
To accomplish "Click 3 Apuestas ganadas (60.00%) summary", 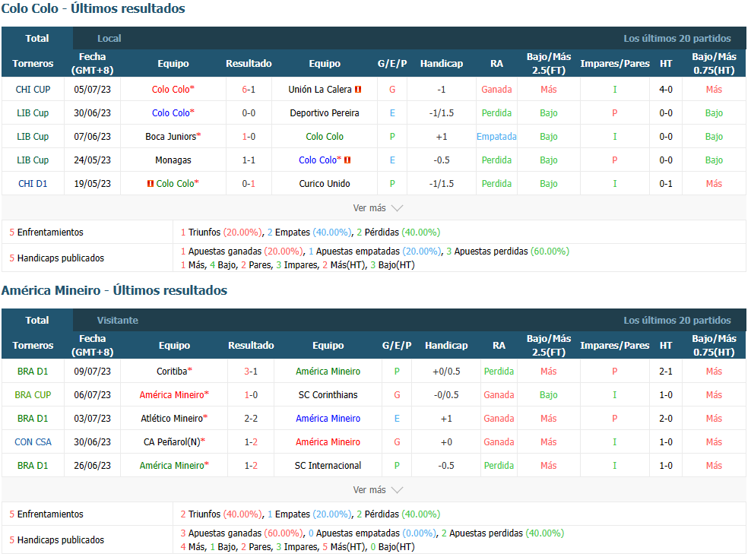I will 242,533.
